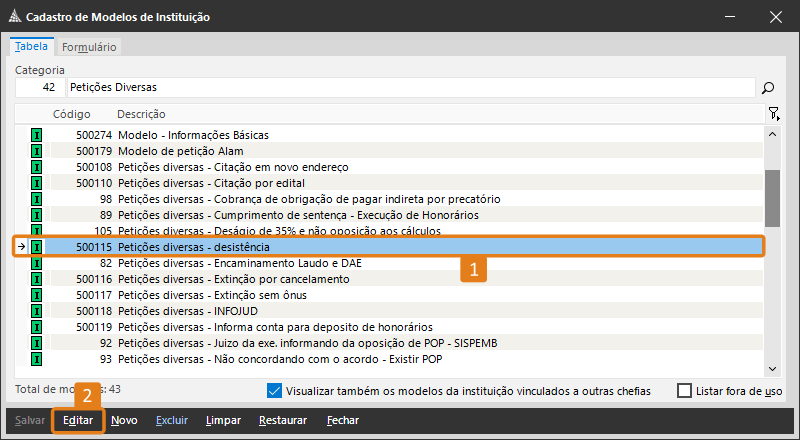This screenshot has height=440, width=800.
Task: Open the table filter funnel icon
Action: pyautogui.click(x=773, y=114)
